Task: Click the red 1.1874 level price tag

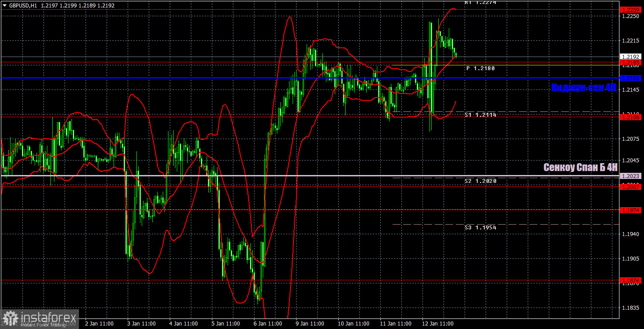Action: 631,280
